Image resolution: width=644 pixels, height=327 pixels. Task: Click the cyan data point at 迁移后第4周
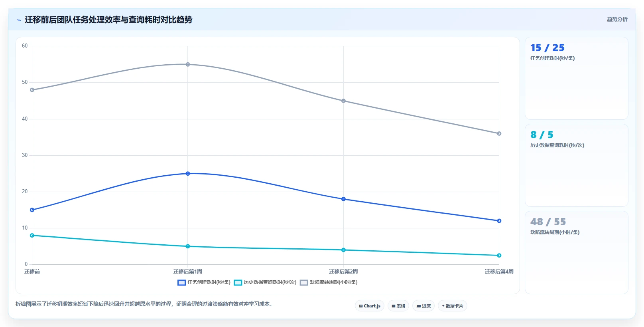tap(499, 256)
